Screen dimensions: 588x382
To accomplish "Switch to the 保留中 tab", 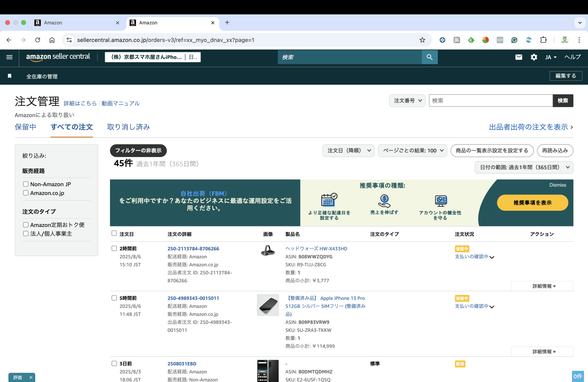I will tap(25, 127).
